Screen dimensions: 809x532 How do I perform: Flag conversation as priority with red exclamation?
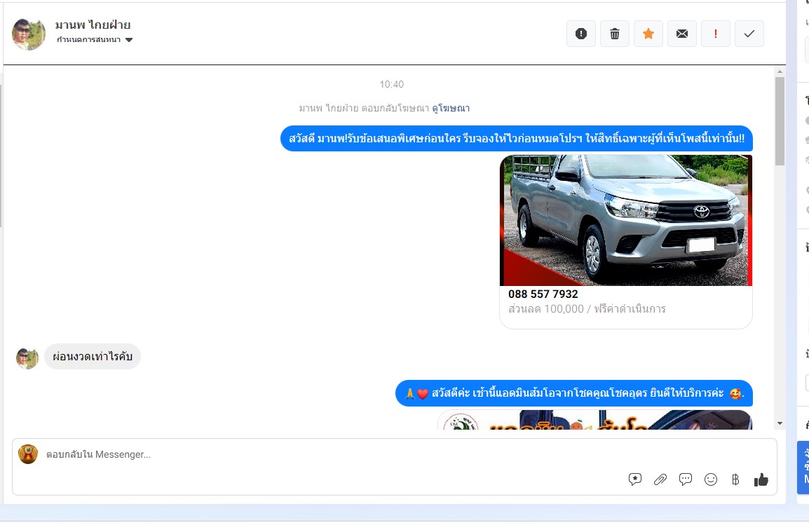pyautogui.click(x=716, y=34)
